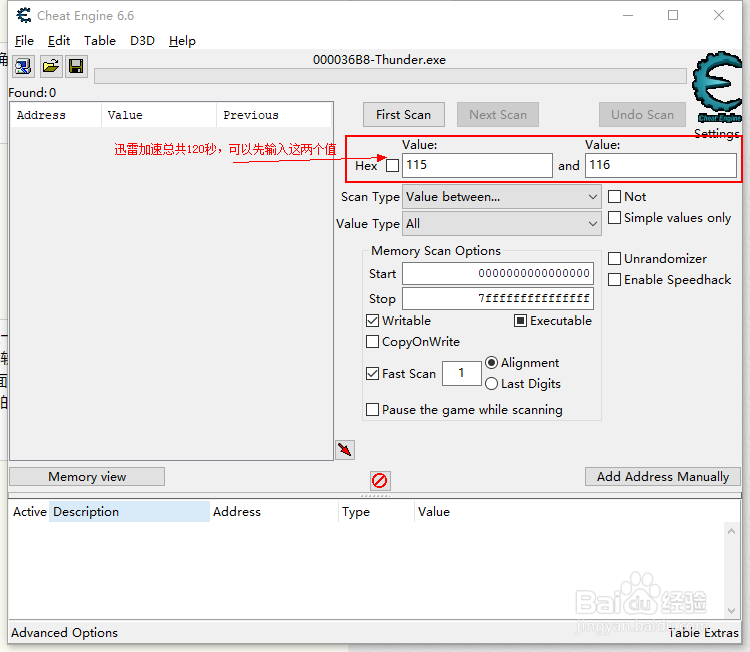Screen dimensions: 750x652
Task: Click the Settings label under the logo
Action: [717, 133]
